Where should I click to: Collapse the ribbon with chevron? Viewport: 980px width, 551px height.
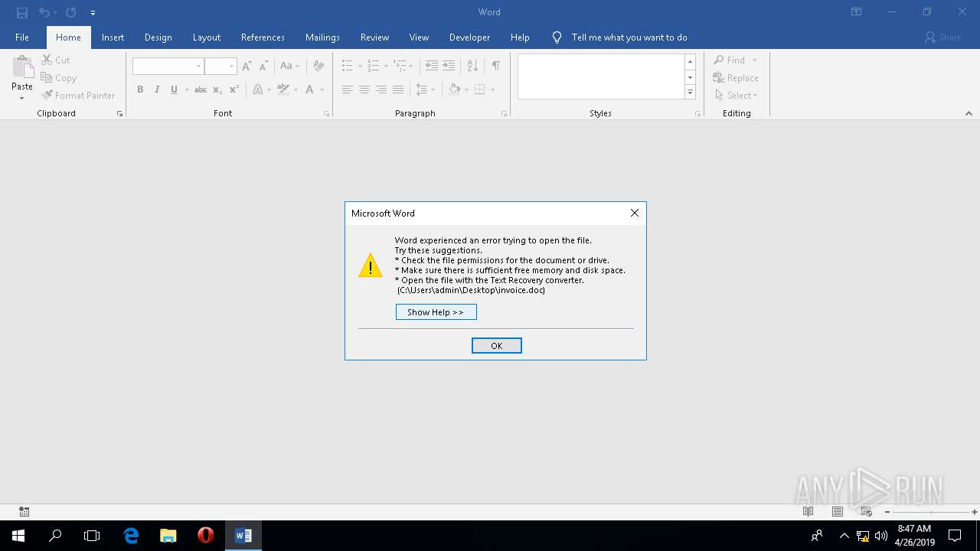pyautogui.click(x=969, y=113)
